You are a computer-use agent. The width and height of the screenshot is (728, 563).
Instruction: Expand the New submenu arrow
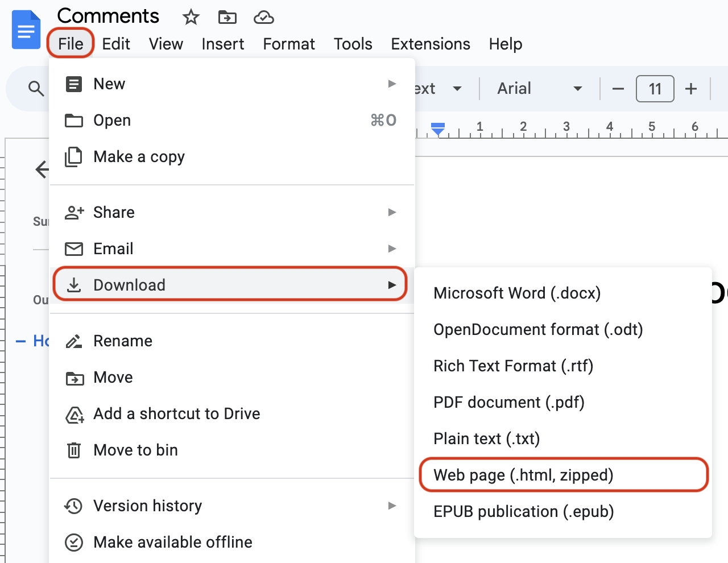392,84
